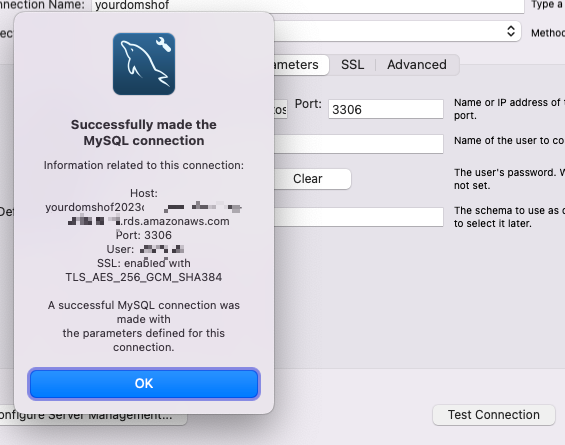The height and width of the screenshot is (445, 565).
Task: Click 'Information related to this connection:' text
Action: click(x=144, y=165)
